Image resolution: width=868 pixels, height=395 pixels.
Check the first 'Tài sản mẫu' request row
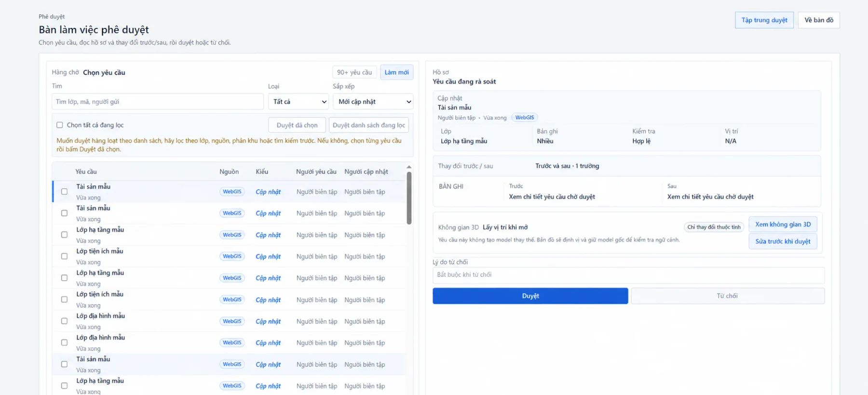[64, 191]
